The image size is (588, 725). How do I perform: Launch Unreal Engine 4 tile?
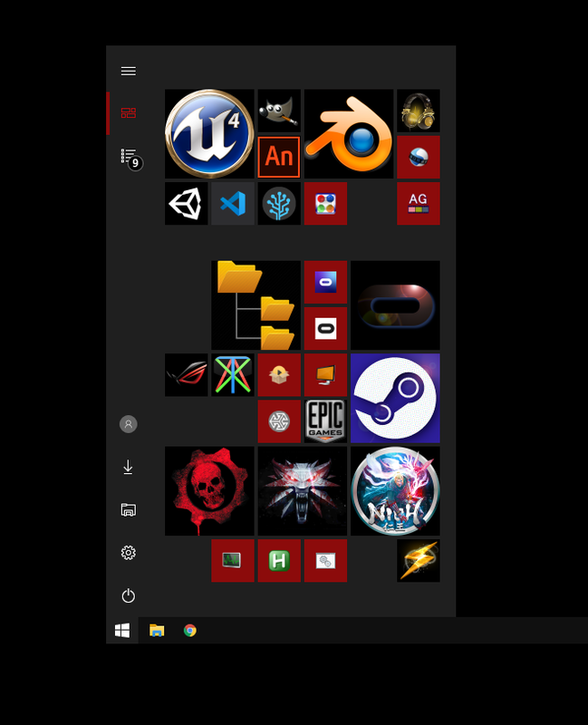209,133
